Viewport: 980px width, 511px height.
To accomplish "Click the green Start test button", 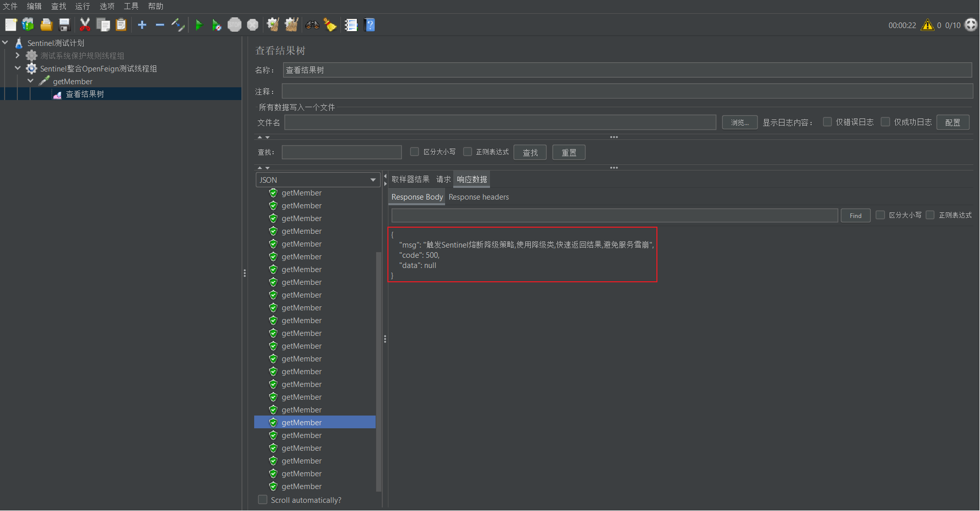I will [199, 25].
